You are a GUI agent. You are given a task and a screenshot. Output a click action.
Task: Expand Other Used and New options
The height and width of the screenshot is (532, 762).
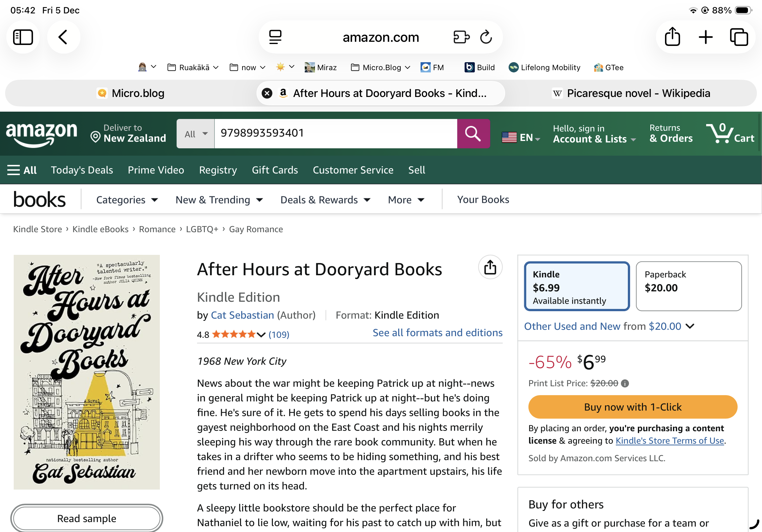pos(610,326)
